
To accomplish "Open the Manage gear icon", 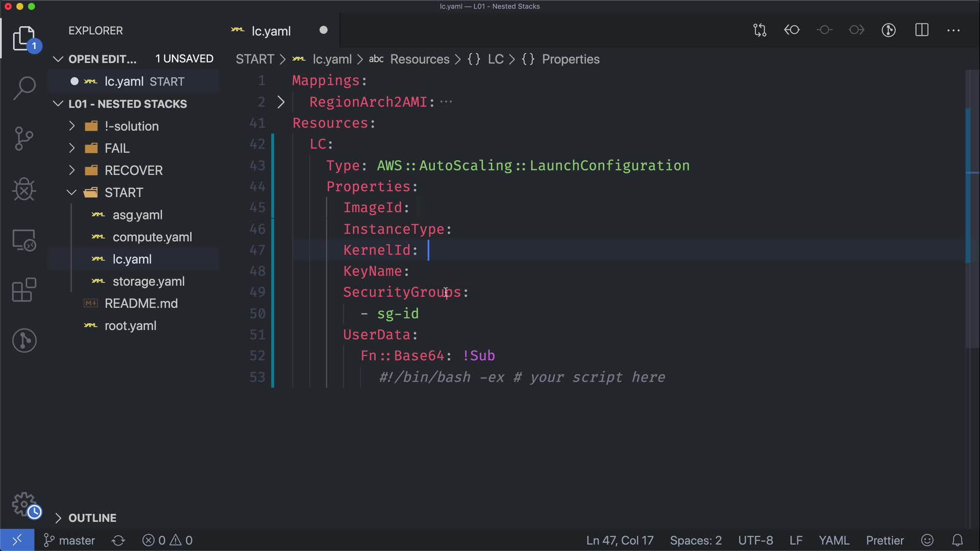I will coord(24,505).
